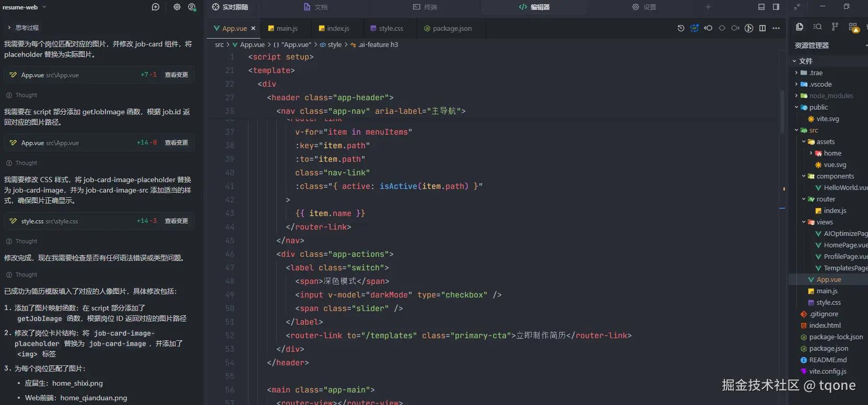Open the file history timeline icon
This screenshot has width=868, height=405.
coord(681,28)
